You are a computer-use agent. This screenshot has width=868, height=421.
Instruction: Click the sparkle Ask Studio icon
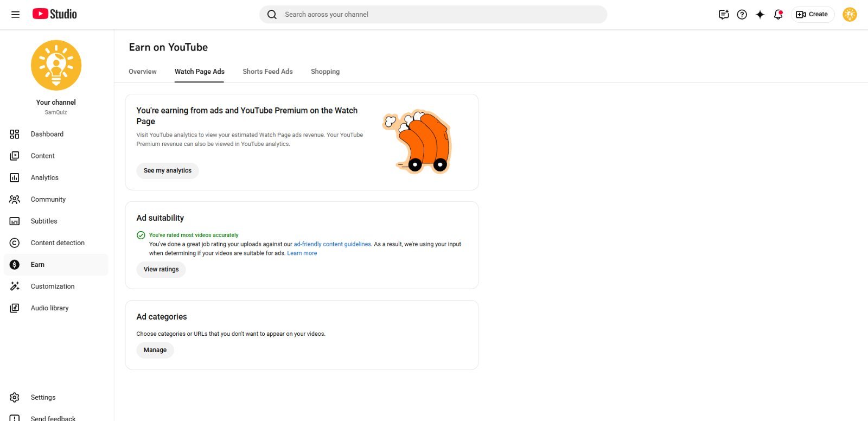point(760,15)
